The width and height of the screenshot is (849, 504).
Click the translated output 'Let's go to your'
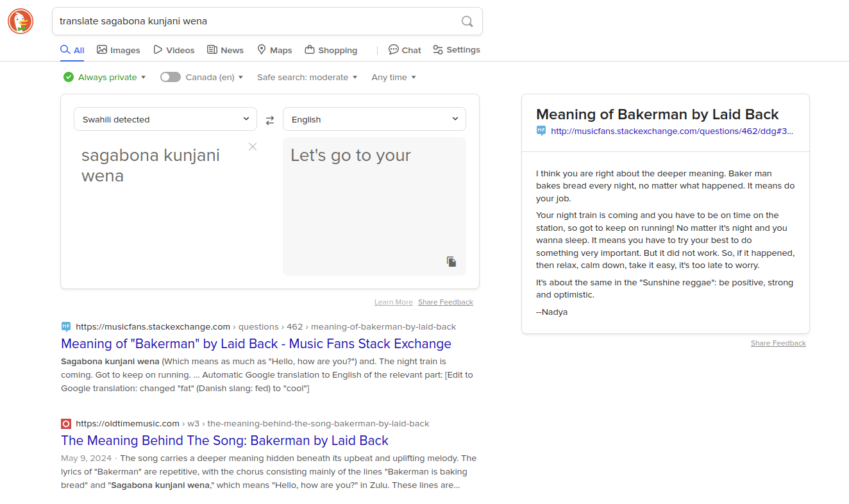pyautogui.click(x=351, y=155)
